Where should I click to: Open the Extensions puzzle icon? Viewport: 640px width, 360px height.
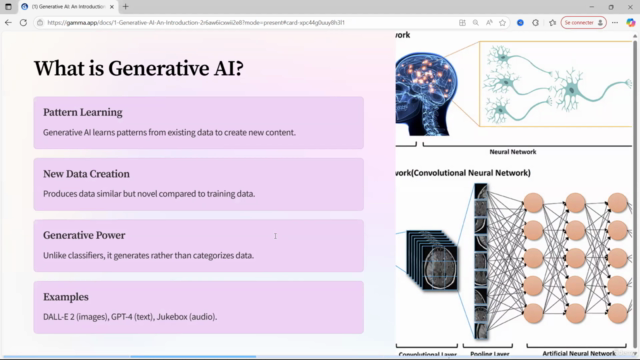pyautogui.click(x=536, y=22)
